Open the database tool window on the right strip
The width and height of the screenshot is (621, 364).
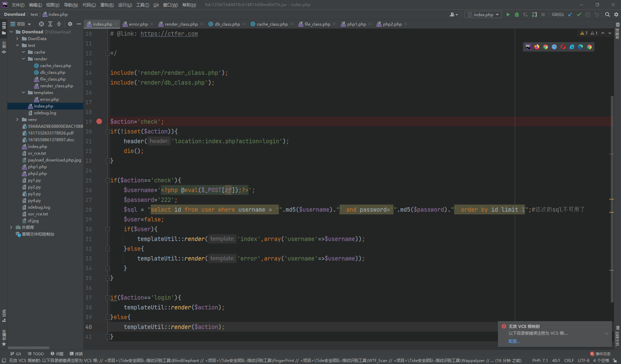pos(618,31)
